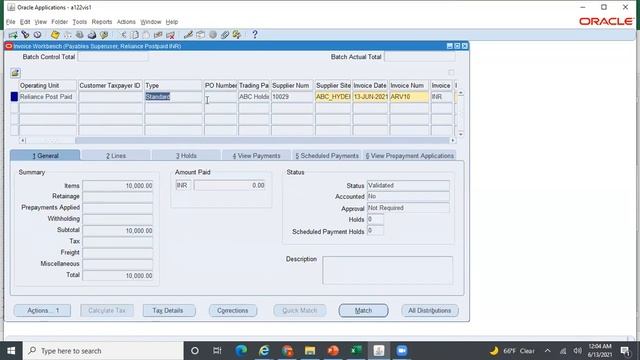Switch to the Lines tab
Image resolution: width=640 pixels, height=360 pixels.
tap(116, 156)
